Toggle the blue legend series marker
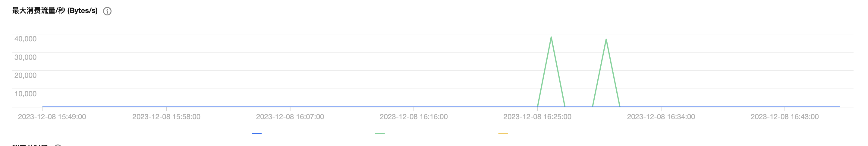 pos(257,133)
